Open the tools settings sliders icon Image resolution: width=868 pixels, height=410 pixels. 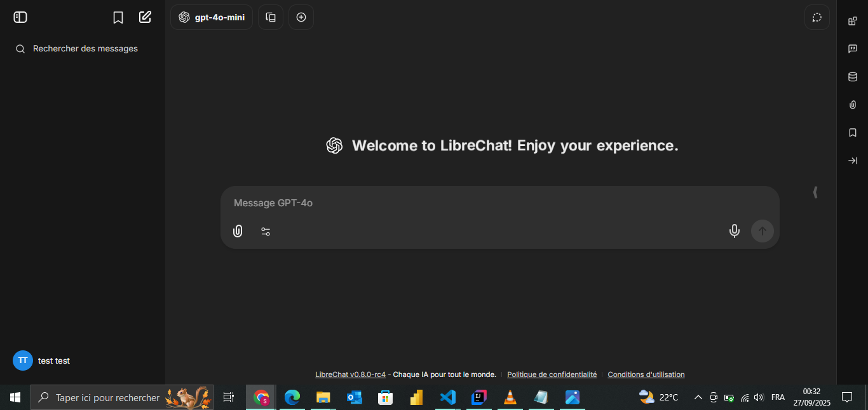pos(266,232)
